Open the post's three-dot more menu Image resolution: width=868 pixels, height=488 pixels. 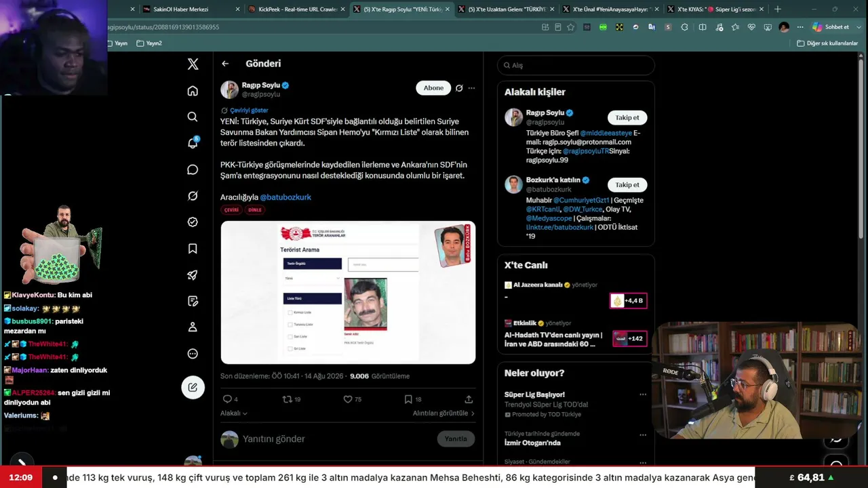(471, 88)
